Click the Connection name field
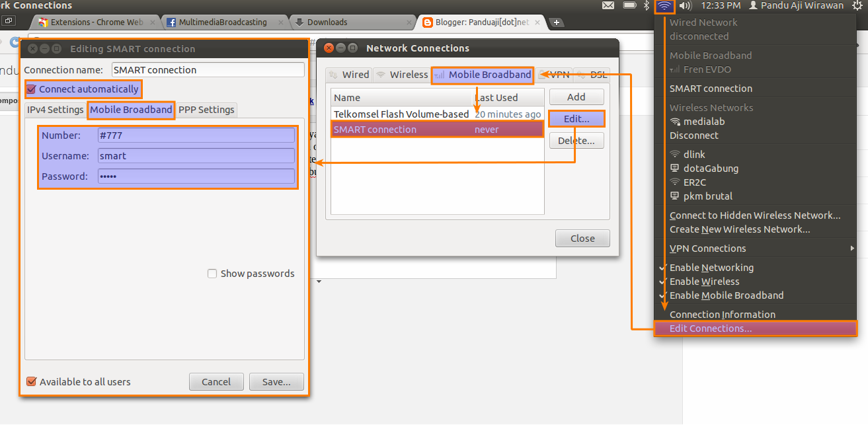868x425 pixels. pyautogui.click(x=208, y=69)
